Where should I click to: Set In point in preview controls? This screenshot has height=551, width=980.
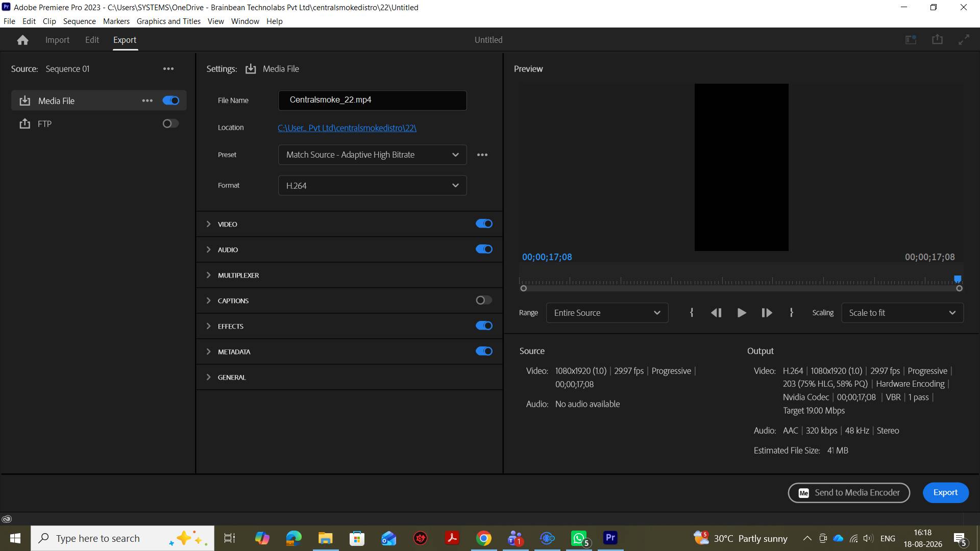click(692, 313)
